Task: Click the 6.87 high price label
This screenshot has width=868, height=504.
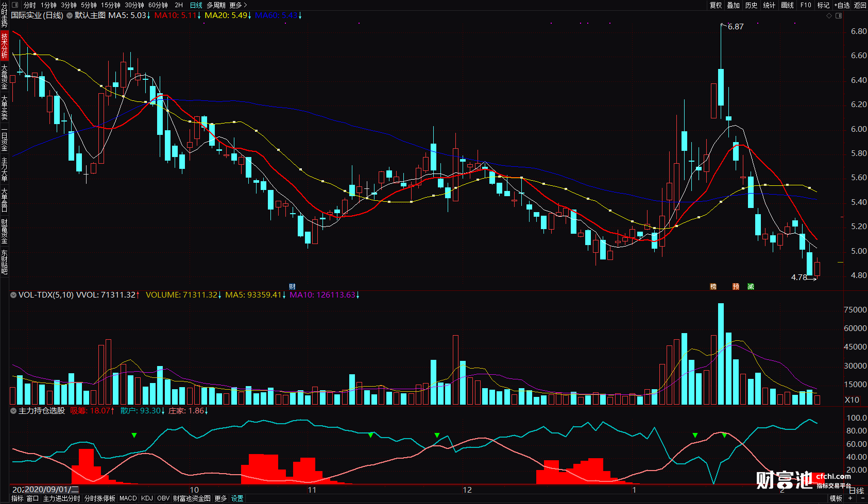Action: click(x=736, y=27)
